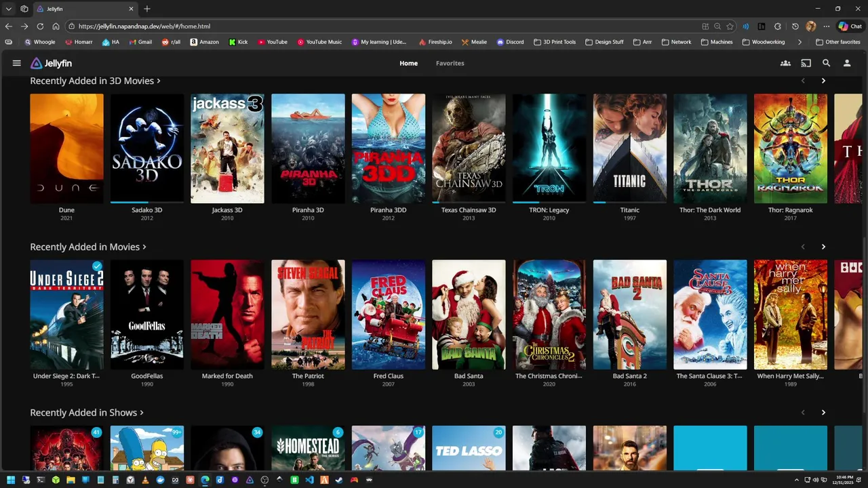The width and height of the screenshot is (868, 488).
Task: Open the Discord bookmark
Action: click(510, 42)
